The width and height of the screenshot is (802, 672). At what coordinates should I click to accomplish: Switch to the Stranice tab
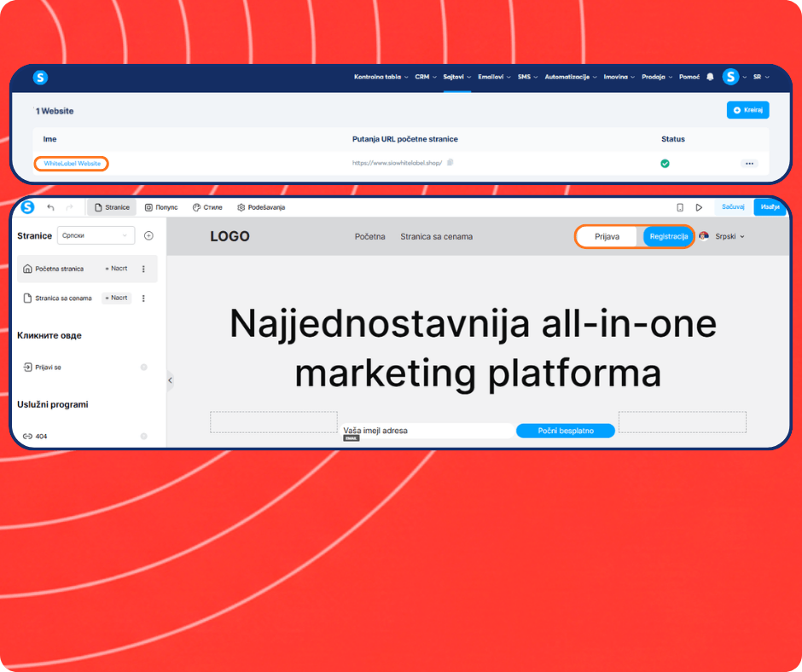(112, 207)
